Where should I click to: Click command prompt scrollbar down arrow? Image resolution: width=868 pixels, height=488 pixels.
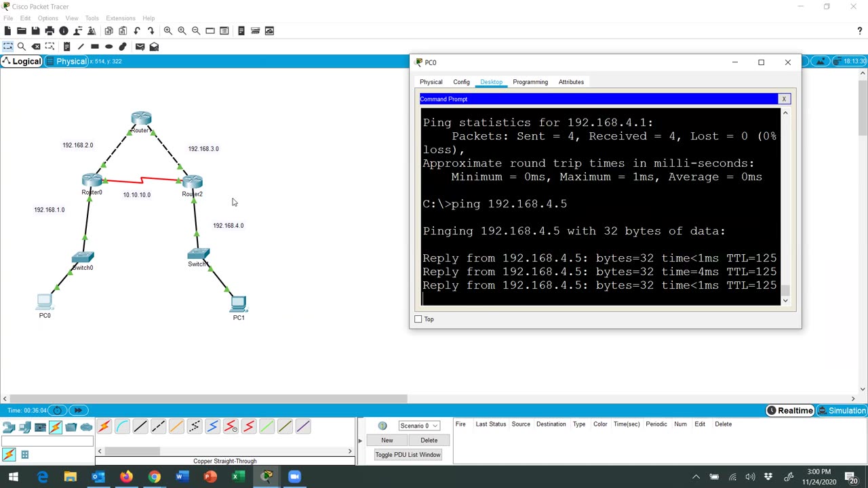click(x=785, y=300)
